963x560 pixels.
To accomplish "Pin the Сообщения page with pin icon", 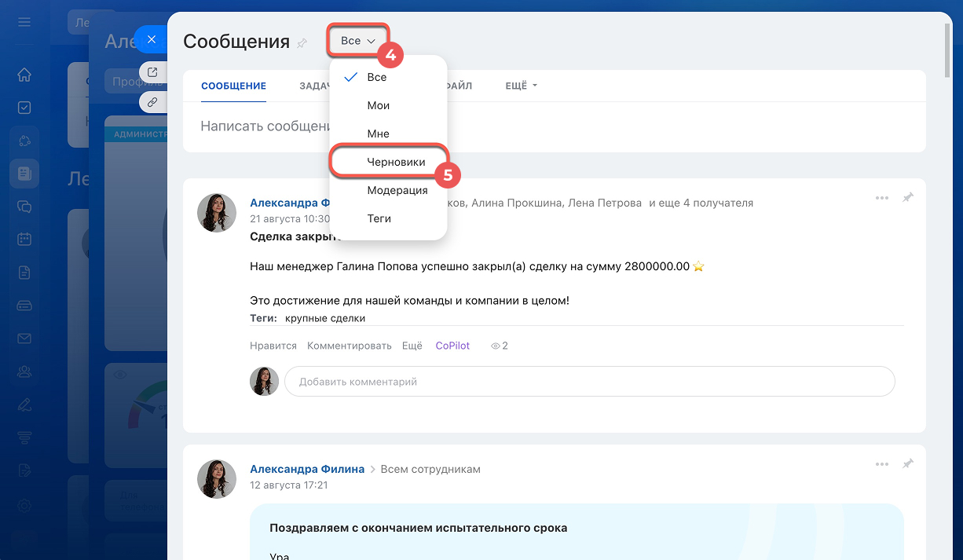I will pyautogui.click(x=302, y=43).
